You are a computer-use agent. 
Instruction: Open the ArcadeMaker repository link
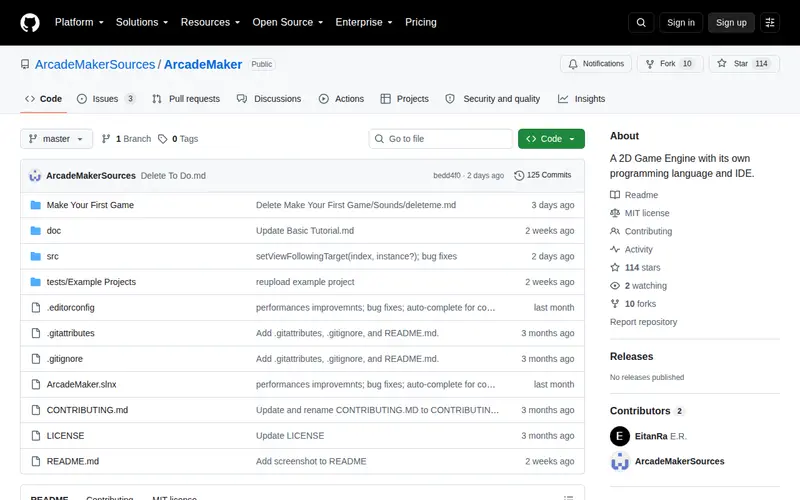203,64
